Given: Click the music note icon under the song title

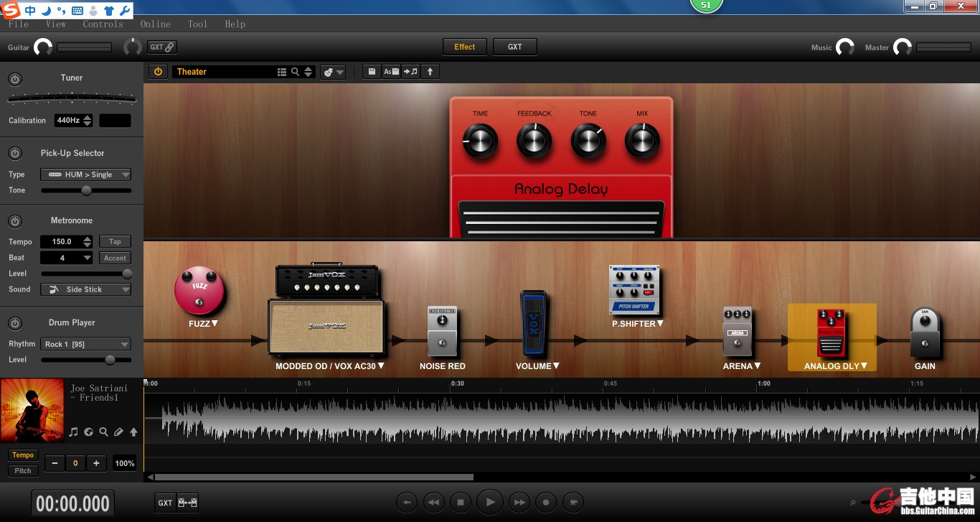Looking at the screenshot, I should pyautogui.click(x=73, y=432).
